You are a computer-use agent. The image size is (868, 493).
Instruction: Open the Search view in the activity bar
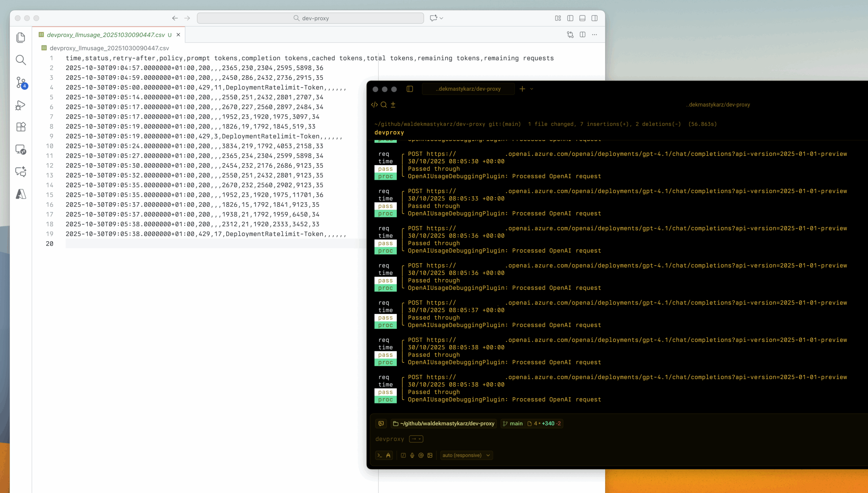point(21,60)
